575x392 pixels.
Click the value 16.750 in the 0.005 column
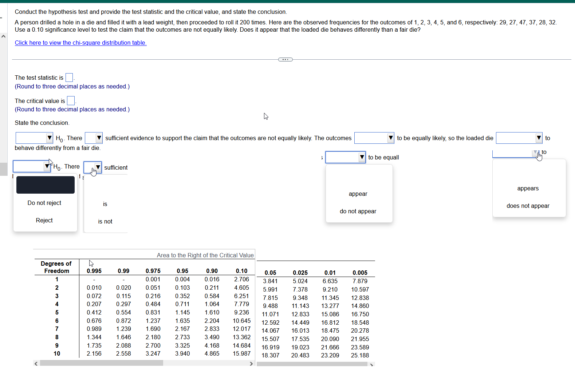click(360, 314)
